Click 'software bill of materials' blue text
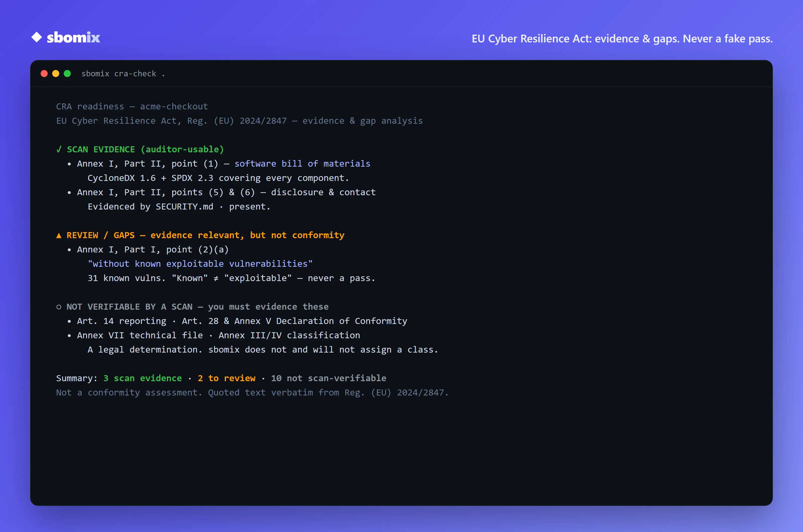 click(302, 164)
